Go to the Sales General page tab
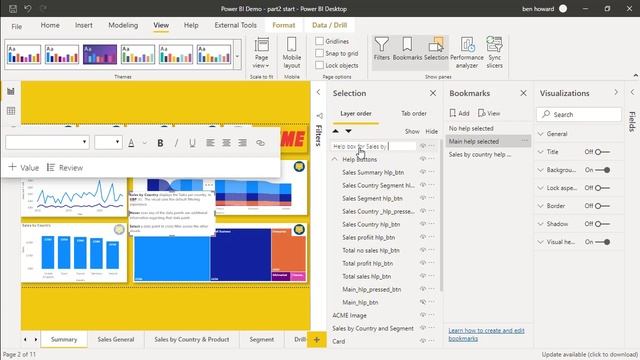The image size is (640, 360). [x=116, y=339]
